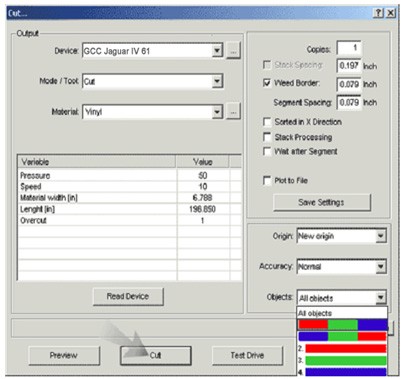Screen dimensions: 405x379
Task: Check the Wait after Segment option
Action: (x=267, y=151)
